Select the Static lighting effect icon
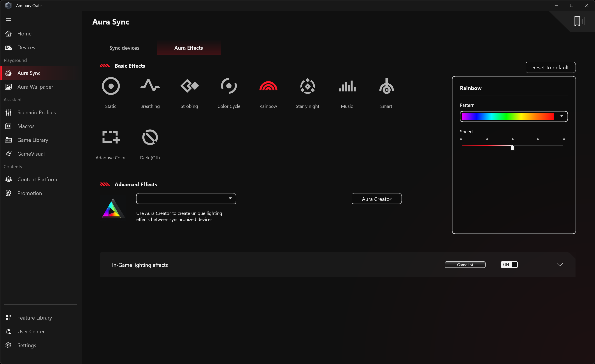This screenshot has height=364, width=595. coord(111,86)
